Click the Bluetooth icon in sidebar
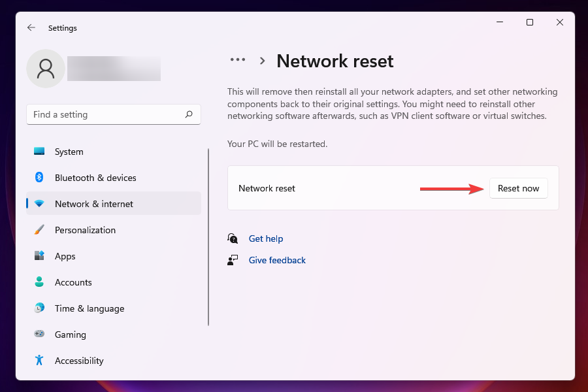The image size is (588, 392). 39,177
